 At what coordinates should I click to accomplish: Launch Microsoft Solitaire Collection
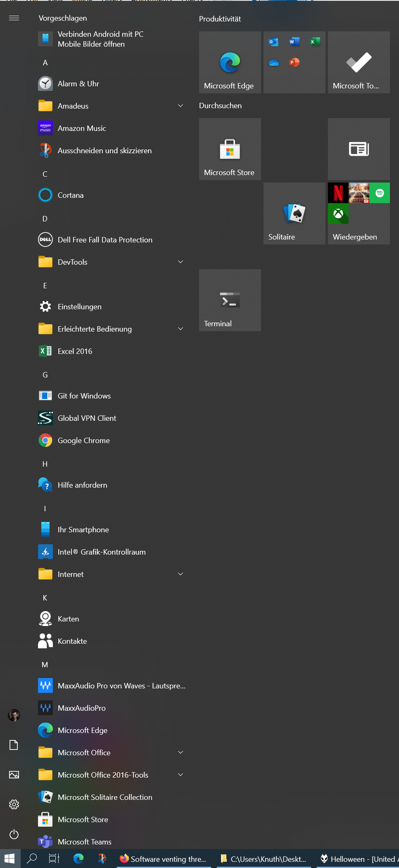[x=112, y=797]
